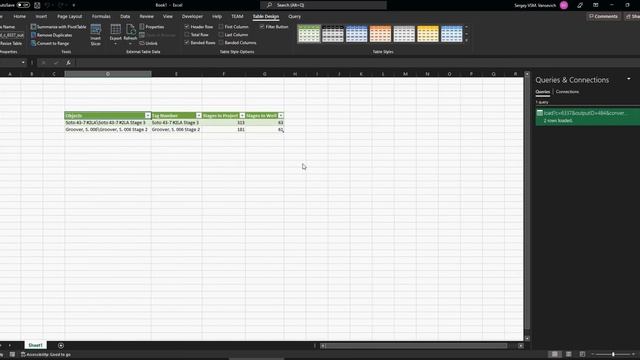The width and height of the screenshot is (640, 360).
Task: Open the Name Box dropdown arrow
Action: (23, 62)
